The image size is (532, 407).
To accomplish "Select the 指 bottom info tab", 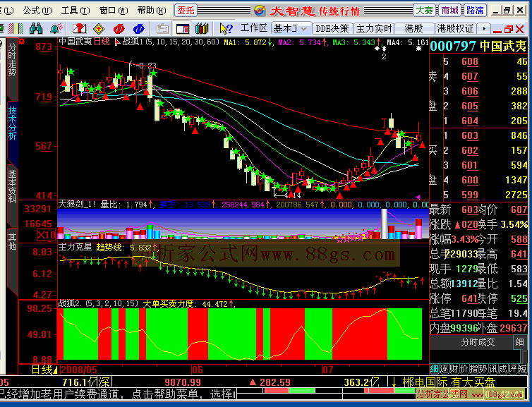I will 473,369.
